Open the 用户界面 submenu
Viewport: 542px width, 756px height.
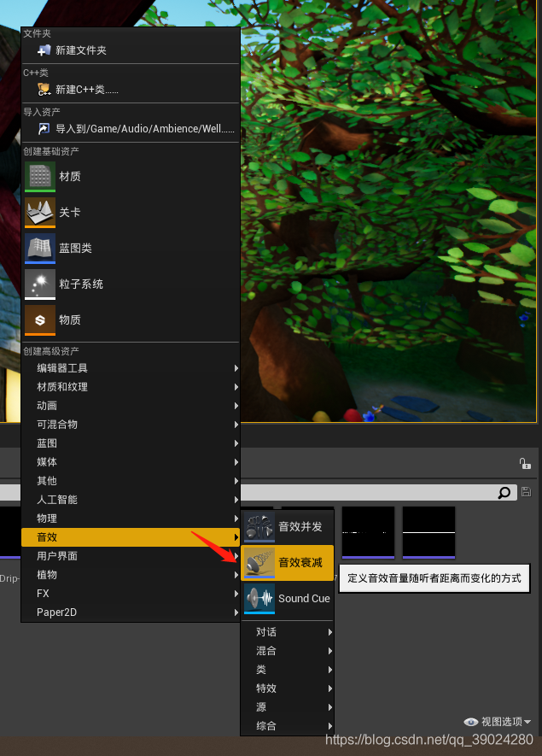(130, 556)
